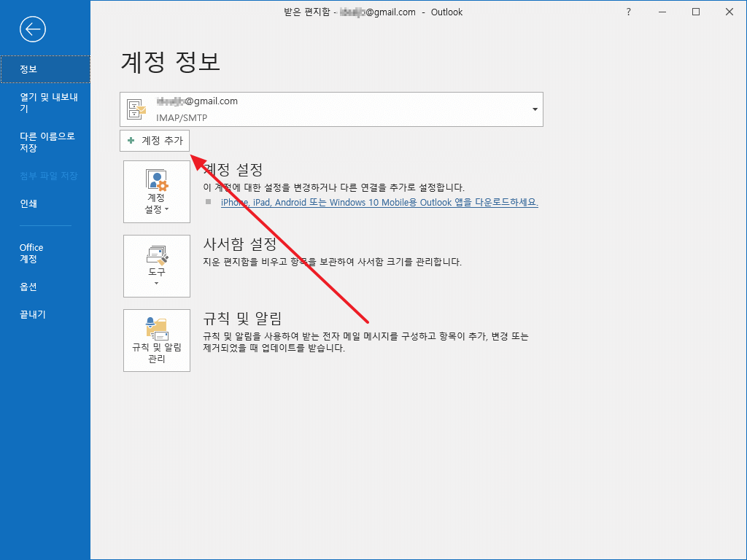
Task: Maximize the Outlook window
Action: [x=696, y=12]
